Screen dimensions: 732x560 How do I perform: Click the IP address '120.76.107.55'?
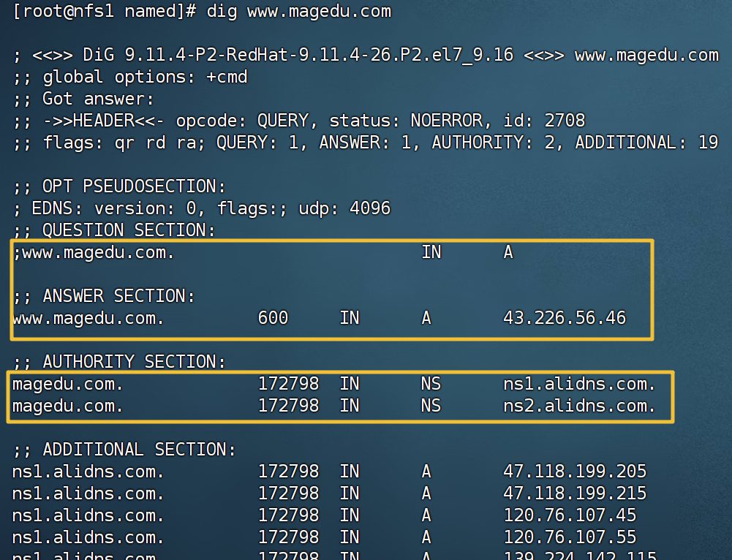tap(570, 537)
